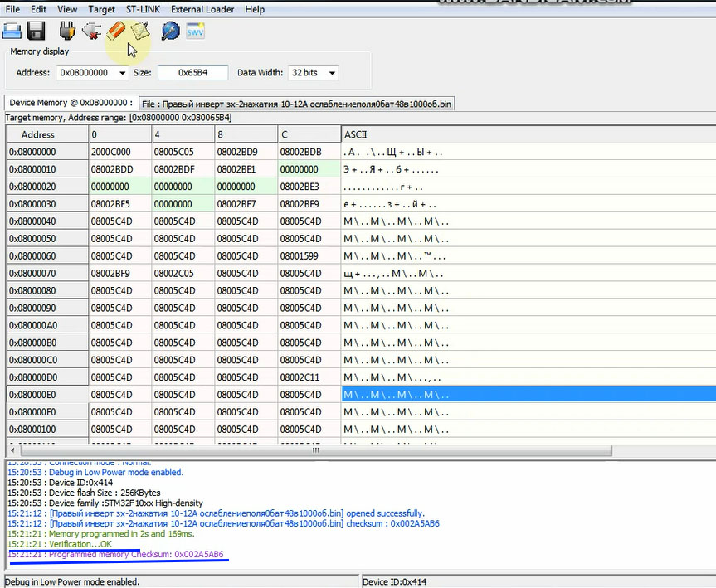The height and width of the screenshot is (588, 716).
Task: Click the ASCII column header
Action: pos(355,134)
